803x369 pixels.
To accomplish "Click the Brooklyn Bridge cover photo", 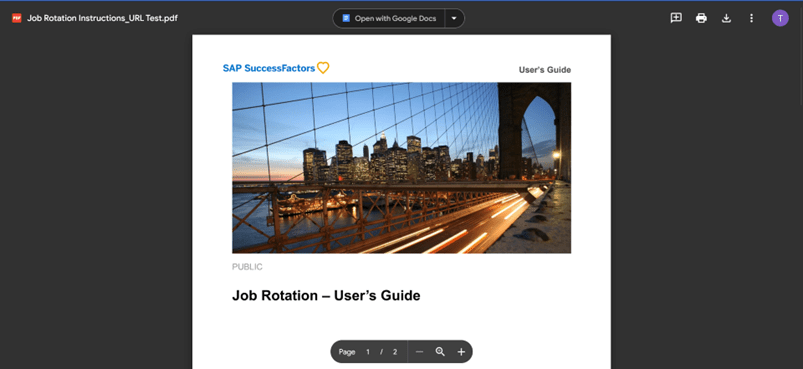I will [402, 168].
